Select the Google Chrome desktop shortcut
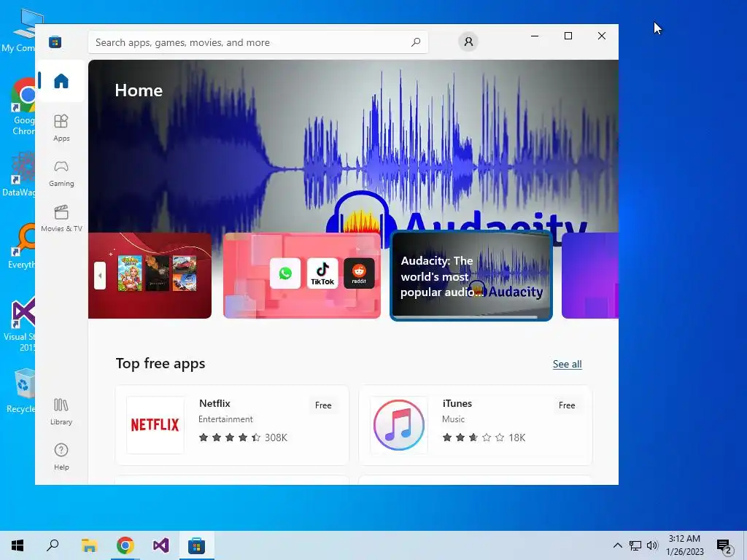 [x=23, y=106]
